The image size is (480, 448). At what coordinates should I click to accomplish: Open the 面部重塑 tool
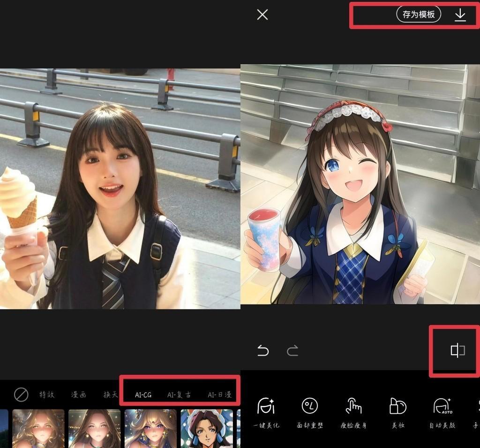pos(310,412)
